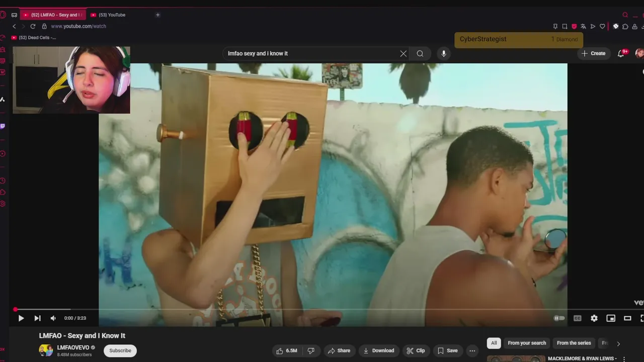The width and height of the screenshot is (644, 362).
Task: Open the YouTube account avatar menu
Action: pos(640,53)
